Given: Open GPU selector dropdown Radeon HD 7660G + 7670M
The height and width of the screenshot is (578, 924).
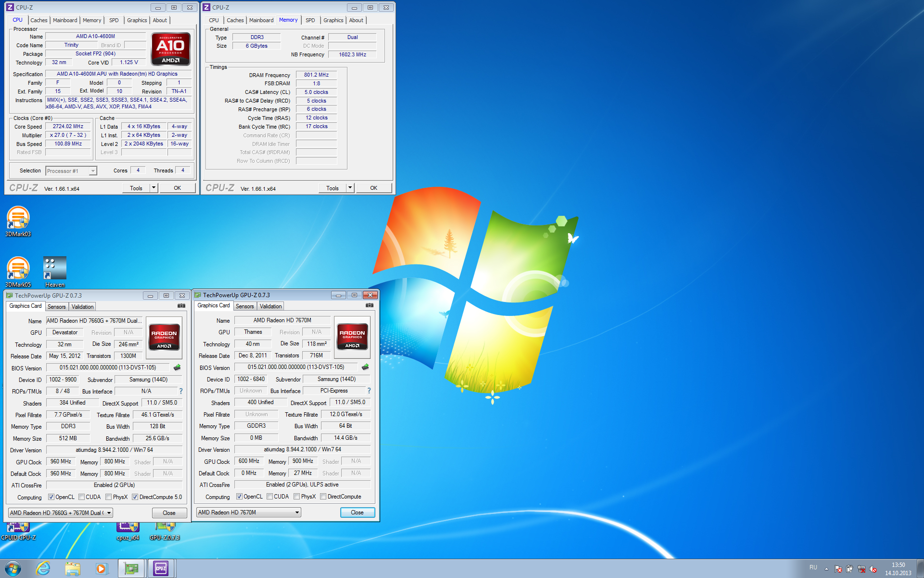Looking at the screenshot, I should click(x=61, y=513).
